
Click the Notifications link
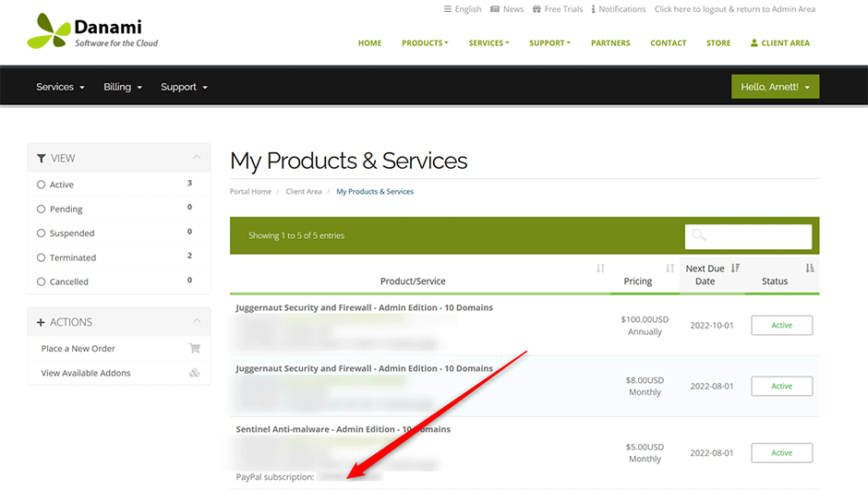(x=621, y=9)
